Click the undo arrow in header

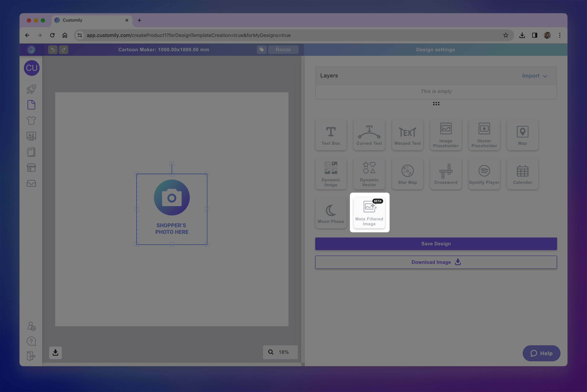tap(53, 50)
